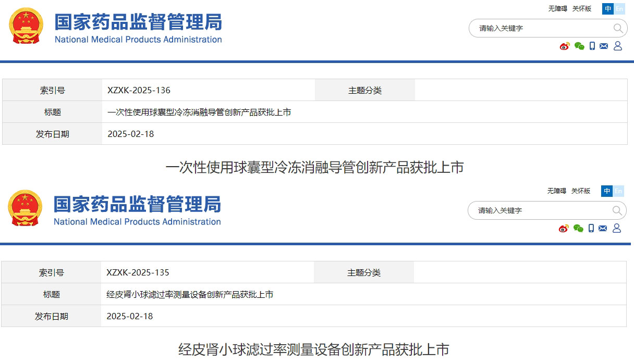634x364 pixels.
Task: Open the WeChat icon in upper header
Action: 579,46
